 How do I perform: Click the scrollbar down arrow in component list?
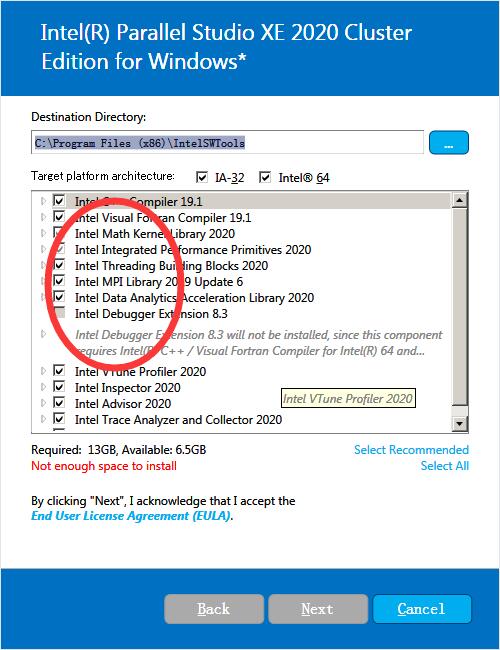(x=459, y=423)
